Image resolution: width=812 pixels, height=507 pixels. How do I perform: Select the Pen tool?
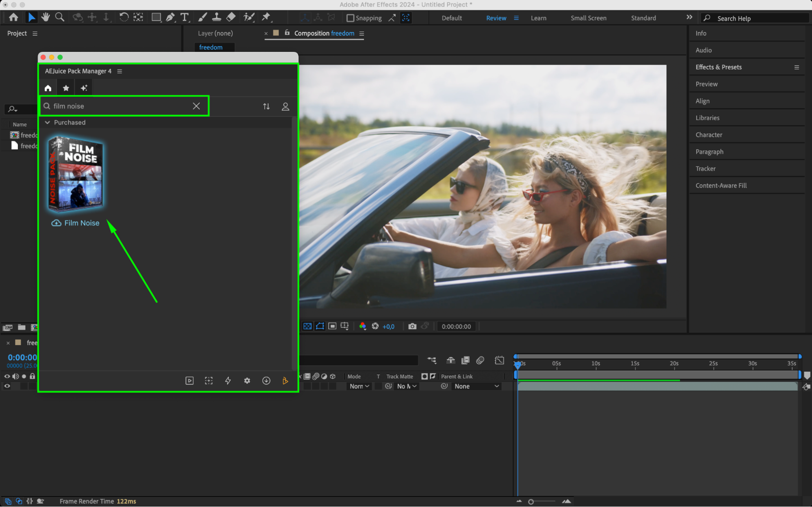click(x=171, y=17)
